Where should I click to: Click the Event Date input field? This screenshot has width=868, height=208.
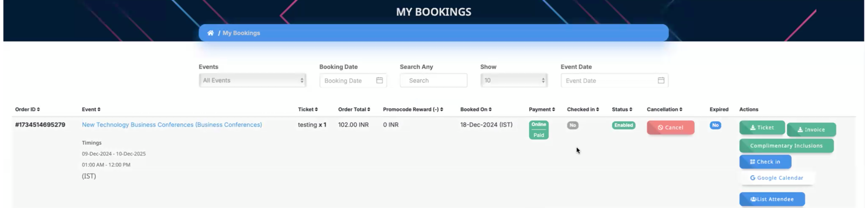[614, 81]
